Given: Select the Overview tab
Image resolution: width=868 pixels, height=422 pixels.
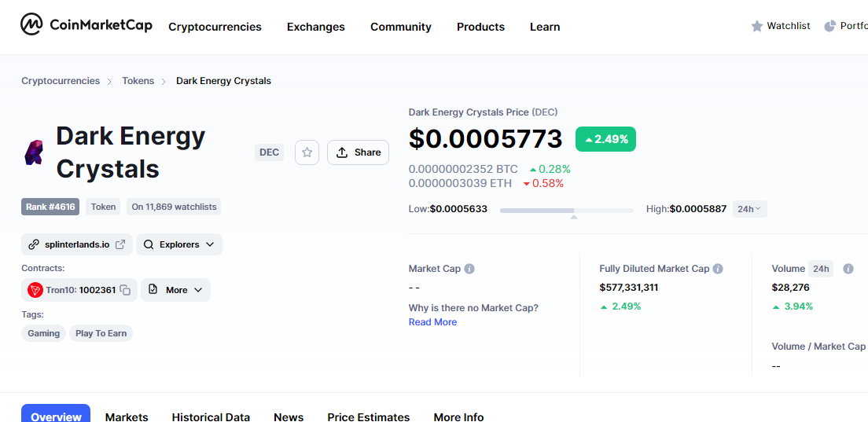Looking at the screenshot, I should (55, 413).
